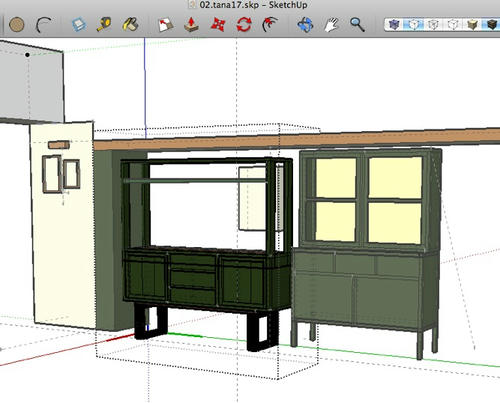This screenshot has width=500, height=403.
Task: Select the dark green sideboard cabinet model
Action: 207,253
